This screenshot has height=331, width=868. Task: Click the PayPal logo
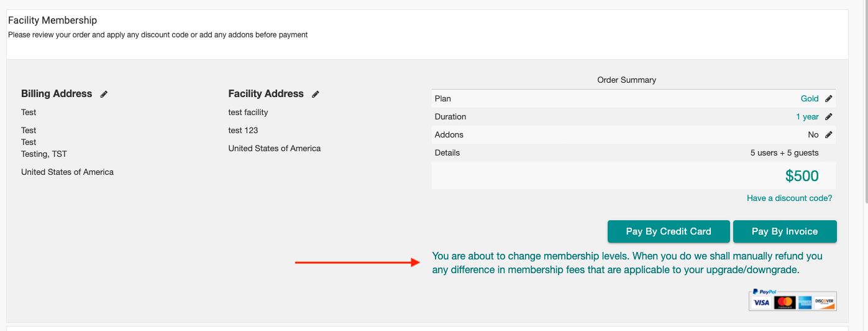point(764,291)
